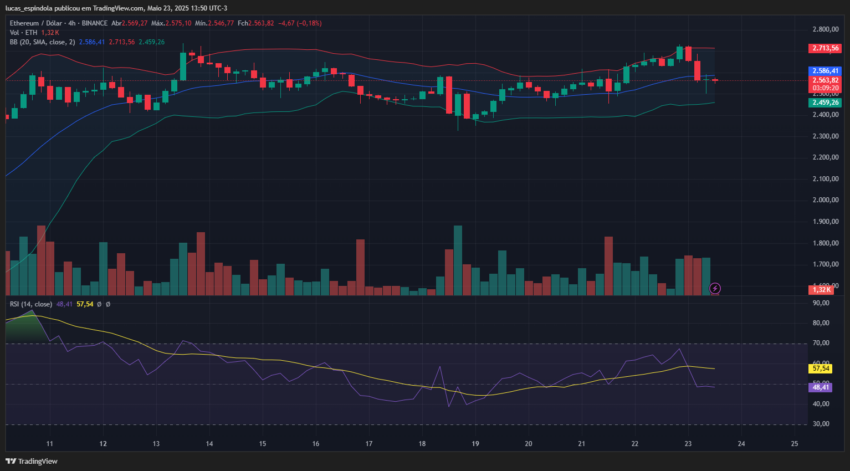The width and height of the screenshot is (850, 471).
Task: Click the green 2.459,26 lower band price label
Action: (x=825, y=102)
